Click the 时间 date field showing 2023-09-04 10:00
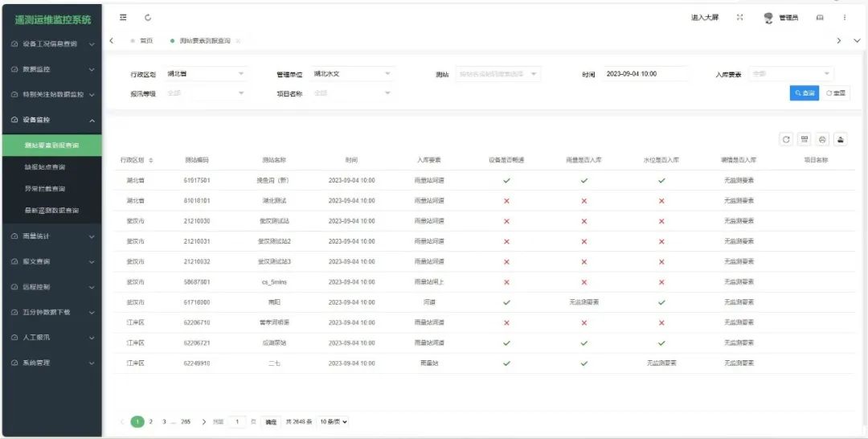 645,74
